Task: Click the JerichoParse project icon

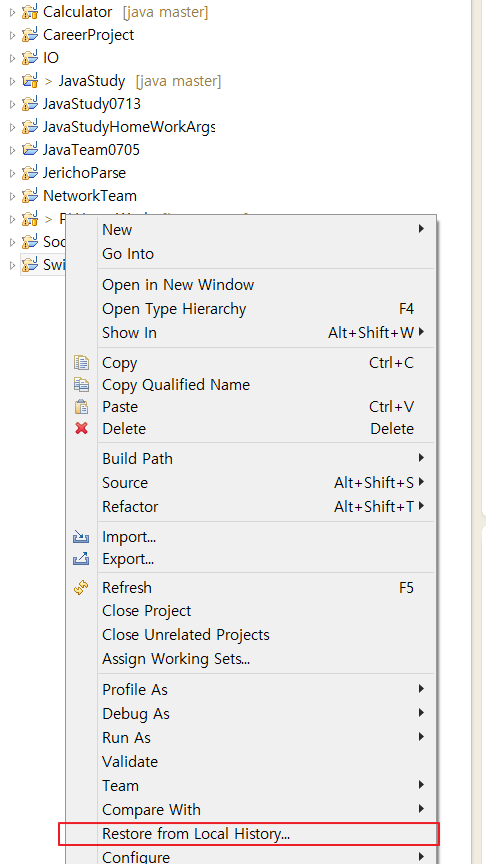Action: tap(30, 173)
